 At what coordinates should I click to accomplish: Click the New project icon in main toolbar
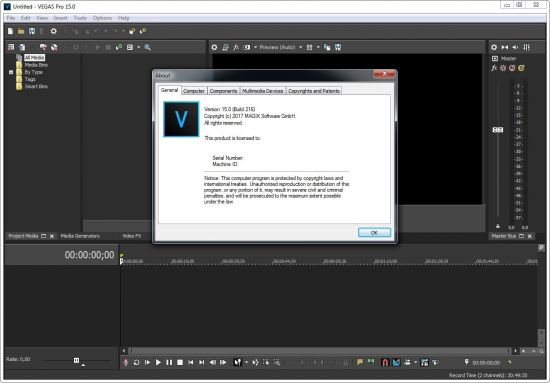point(10,31)
